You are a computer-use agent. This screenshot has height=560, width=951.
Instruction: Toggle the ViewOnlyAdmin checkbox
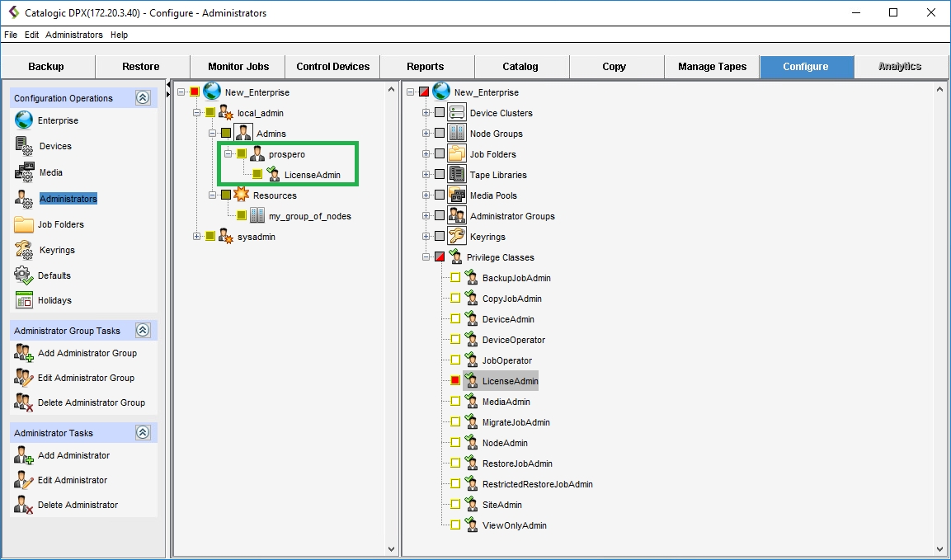coord(455,525)
